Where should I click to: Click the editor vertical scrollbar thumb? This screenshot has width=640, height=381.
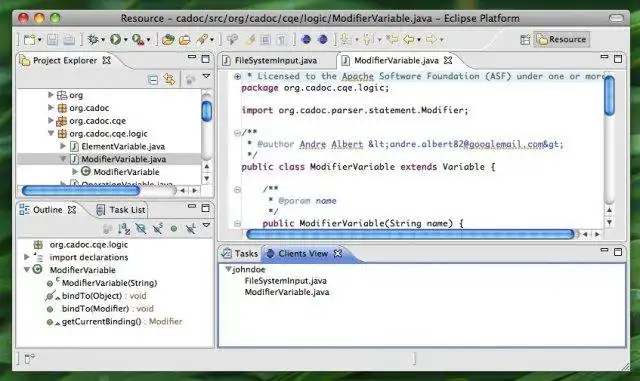pos(609,96)
